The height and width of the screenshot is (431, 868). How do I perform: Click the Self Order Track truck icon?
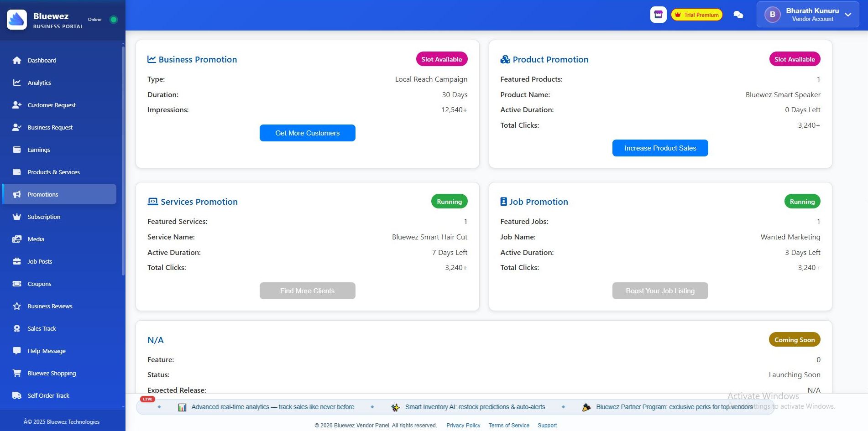tap(17, 395)
